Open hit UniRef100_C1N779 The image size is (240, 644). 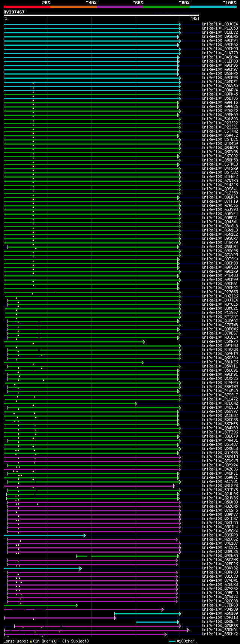click(220, 53)
